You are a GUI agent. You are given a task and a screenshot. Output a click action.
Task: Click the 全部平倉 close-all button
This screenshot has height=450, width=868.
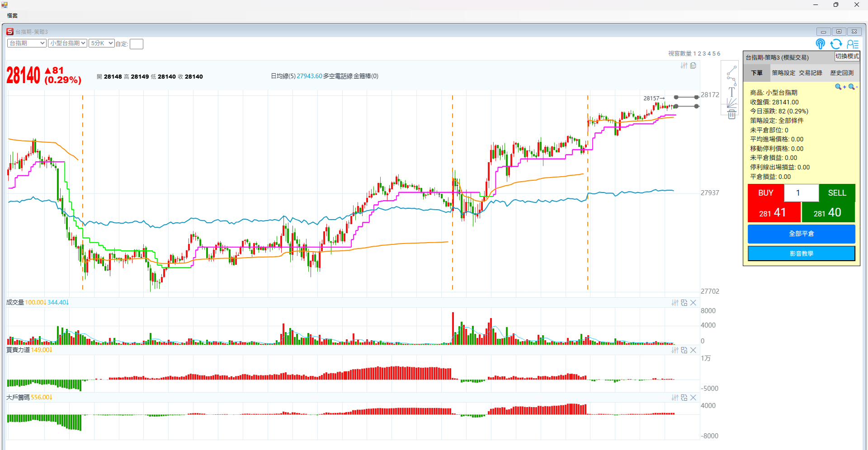[801, 234]
